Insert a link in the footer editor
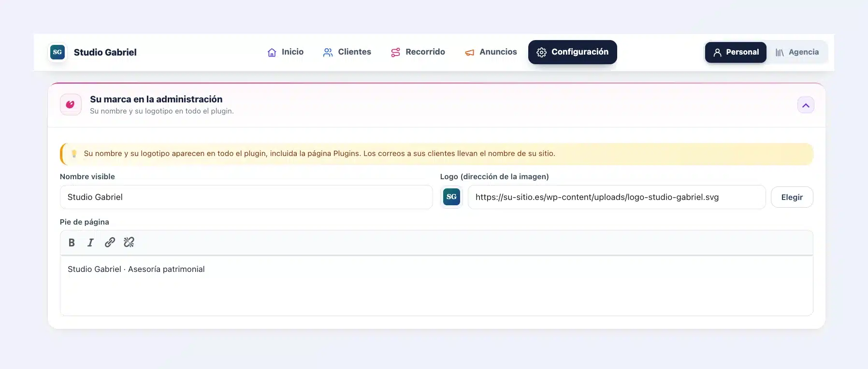Image resolution: width=868 pixels, height=369 pixels. coord(110,242)
